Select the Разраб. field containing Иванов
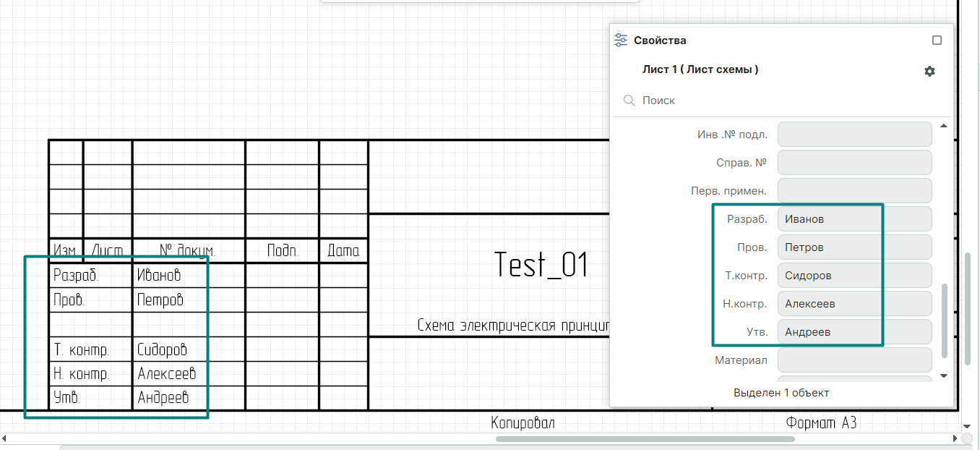This screenshot has height=450, width=980. coord(854,219)
